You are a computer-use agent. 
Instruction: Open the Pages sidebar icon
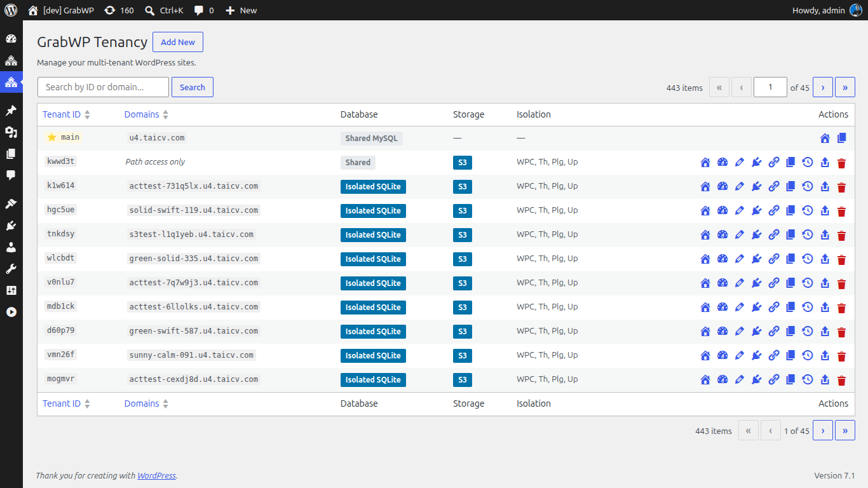11,154
